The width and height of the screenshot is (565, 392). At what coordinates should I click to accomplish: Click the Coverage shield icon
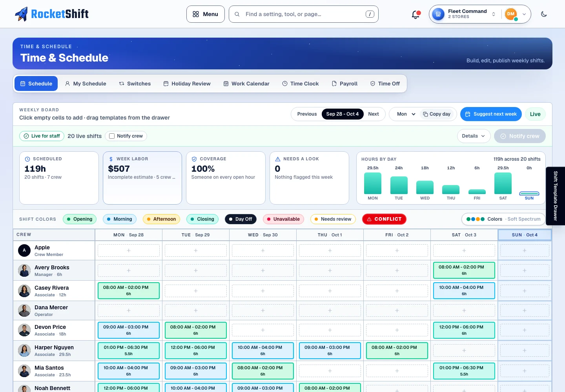194,159
